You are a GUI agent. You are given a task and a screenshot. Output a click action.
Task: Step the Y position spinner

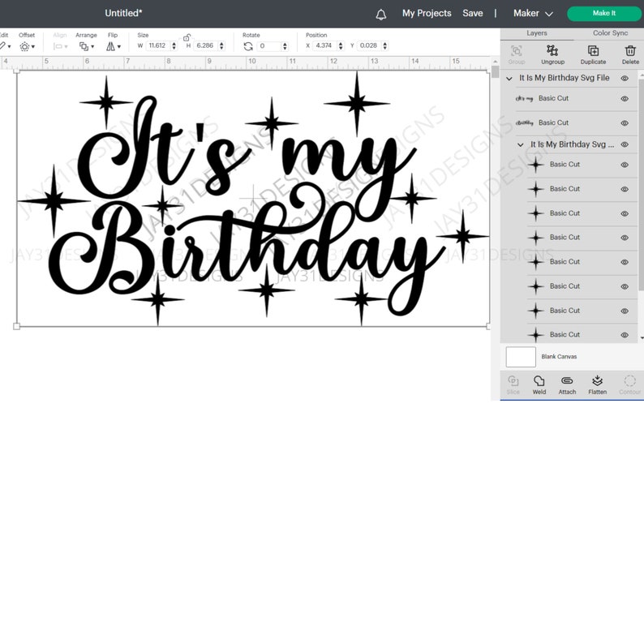click(384, 46)
